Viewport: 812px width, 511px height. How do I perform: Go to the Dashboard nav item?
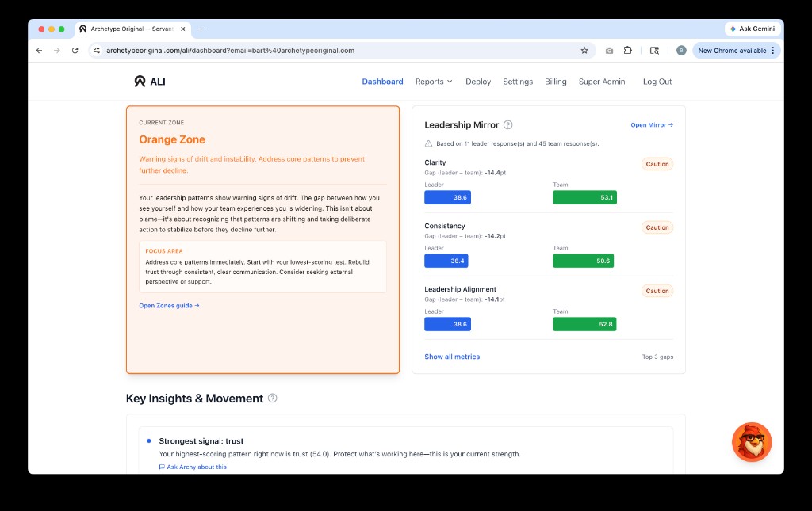[382, 82]
